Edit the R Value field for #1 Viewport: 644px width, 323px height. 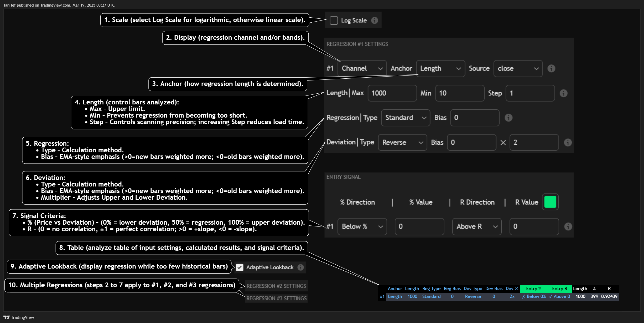point(534,226)
